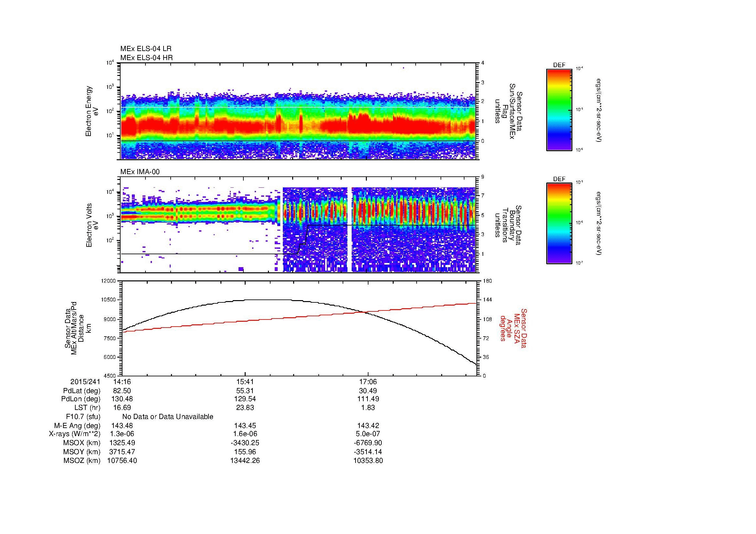Click the 'MEx Alt/Mars/Pd Distance km' axis label

(x=78, y=328)
